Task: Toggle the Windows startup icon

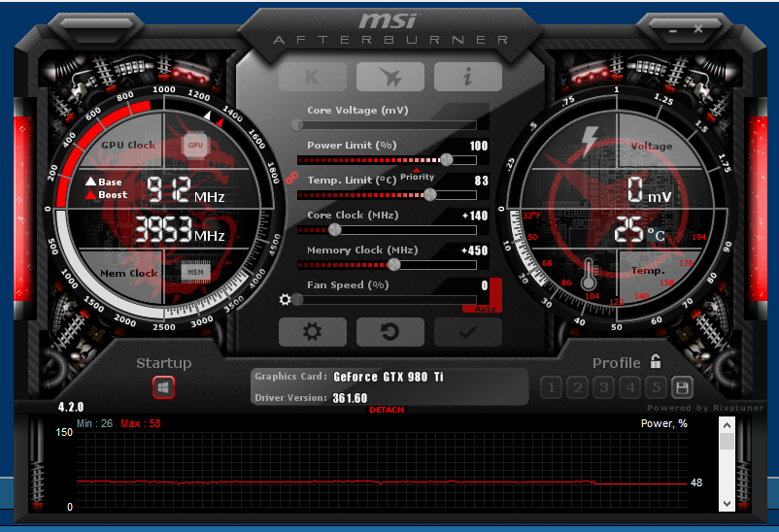Action: pos(163,387)
